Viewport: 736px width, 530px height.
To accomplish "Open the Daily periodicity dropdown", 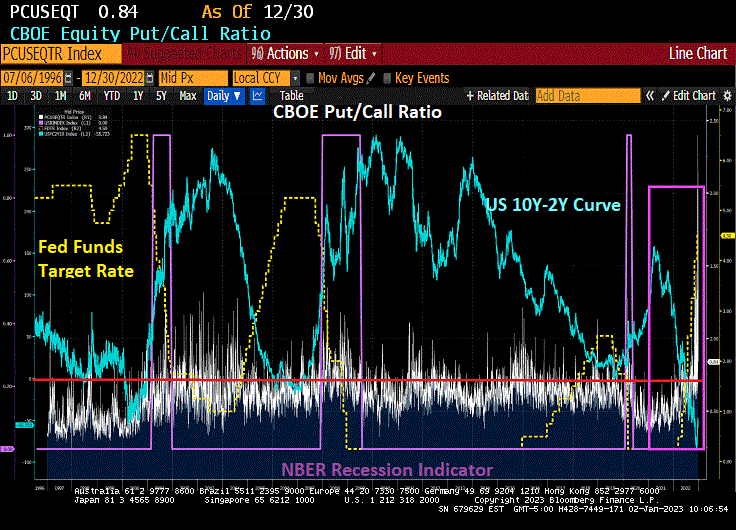I will point(223,96).
